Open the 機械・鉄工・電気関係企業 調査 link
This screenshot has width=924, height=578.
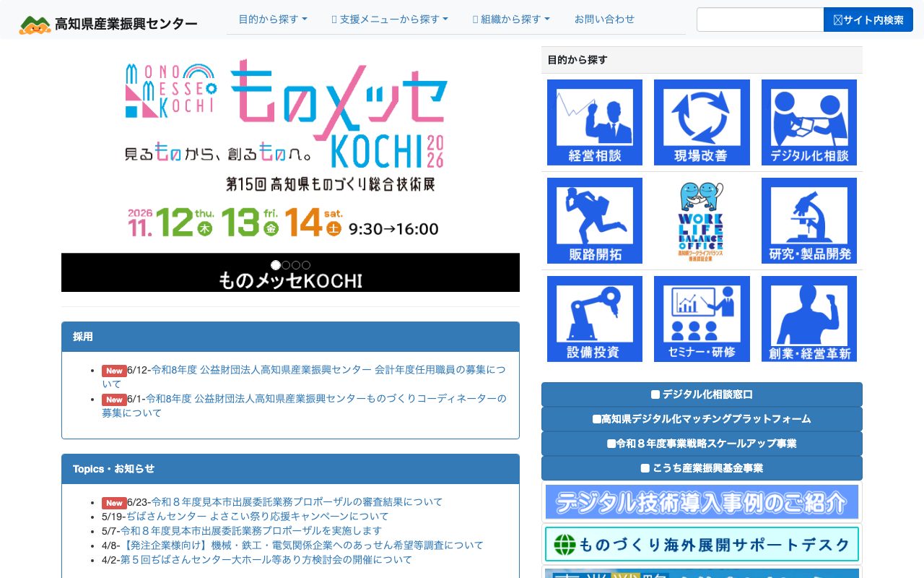tap(302, 545)
